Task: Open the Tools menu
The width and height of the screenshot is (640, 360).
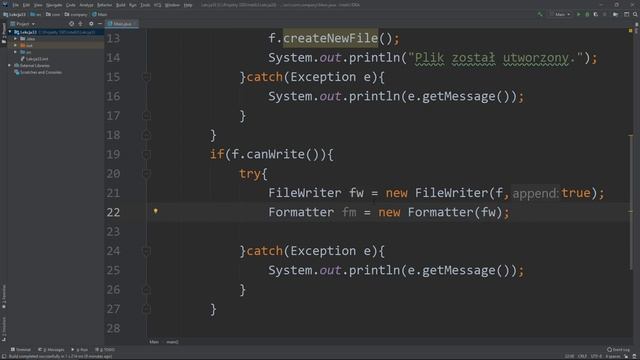Action: pyautogui.click(x=145, y=5)
